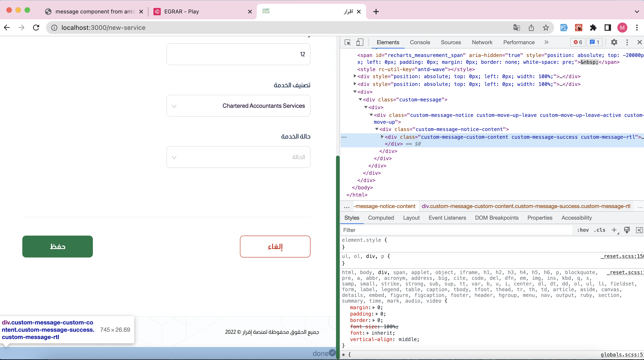Open the share page icon
Image resolution: width=644 pixels, height=360 pixels.
click(531, 28)
